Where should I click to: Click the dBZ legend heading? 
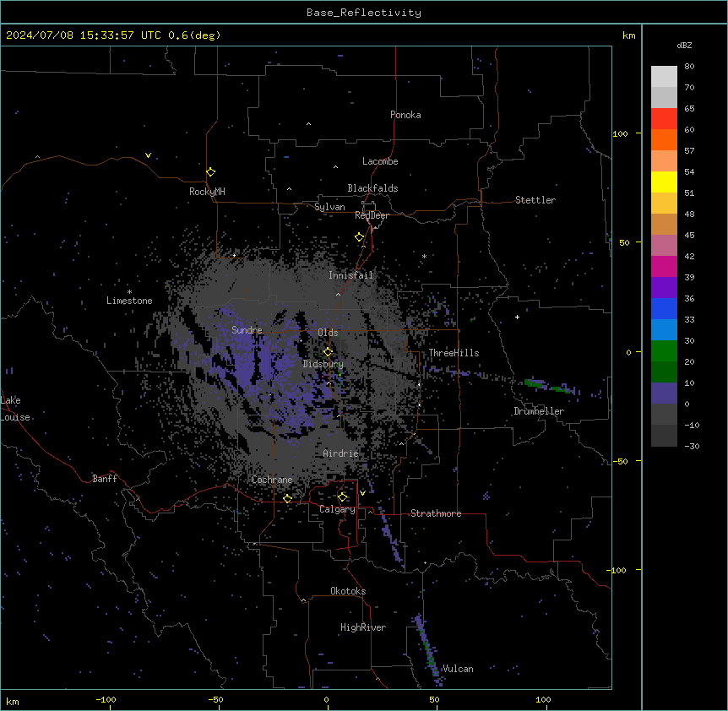coord(684,46)
